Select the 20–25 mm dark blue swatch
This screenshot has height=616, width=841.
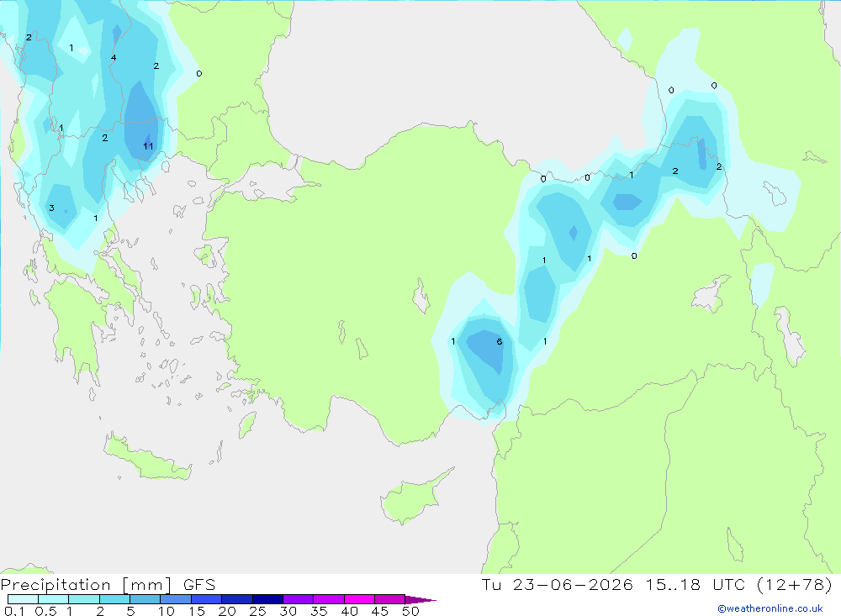(237, 599)
